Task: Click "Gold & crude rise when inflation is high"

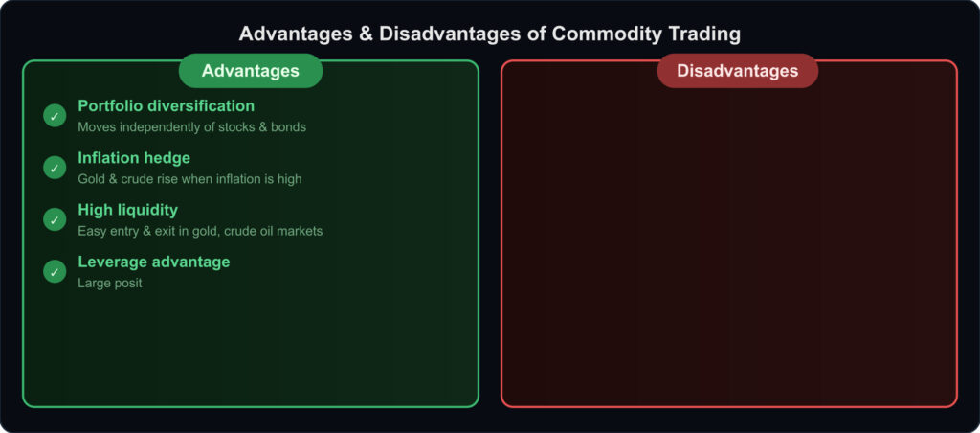Action: coord(189,178)
